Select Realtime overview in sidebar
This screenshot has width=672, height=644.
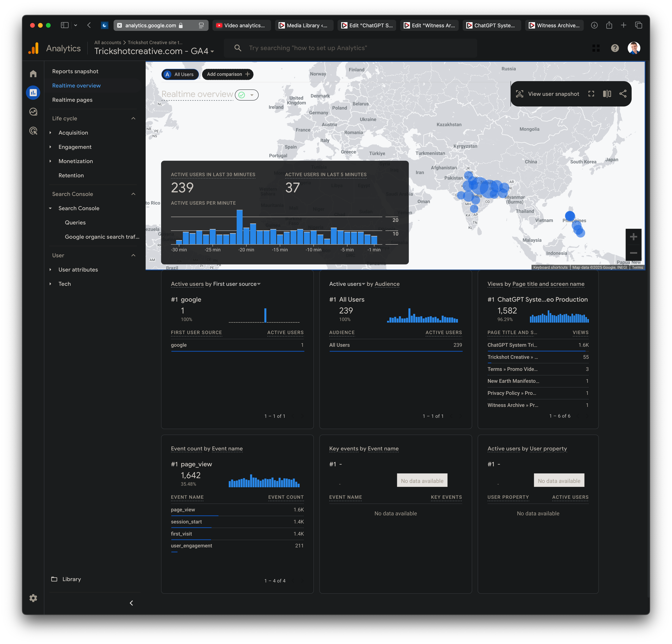pyautogui.click(x=76, y=86)
